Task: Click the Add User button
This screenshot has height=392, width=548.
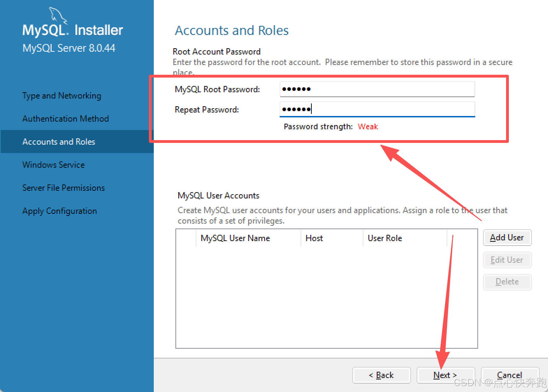Action: pyautogui.click(x=507, y=238)
